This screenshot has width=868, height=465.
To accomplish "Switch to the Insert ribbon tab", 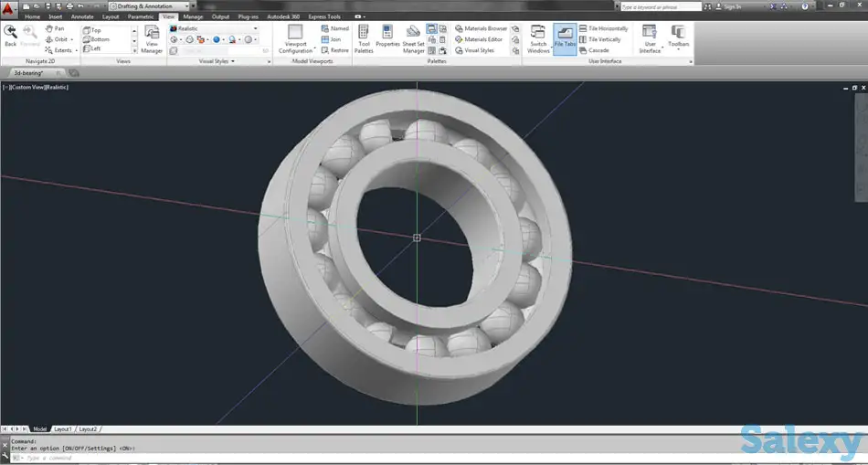I will click(56, 16).
